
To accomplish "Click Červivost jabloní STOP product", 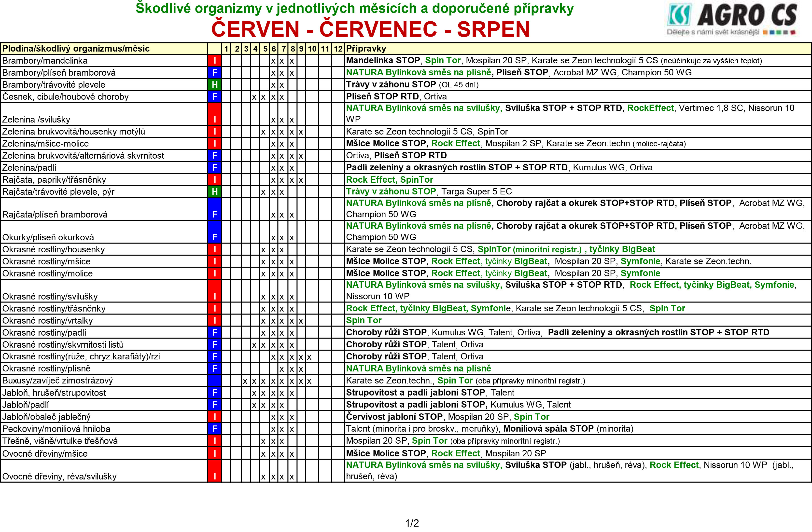I will coord(394,417).
